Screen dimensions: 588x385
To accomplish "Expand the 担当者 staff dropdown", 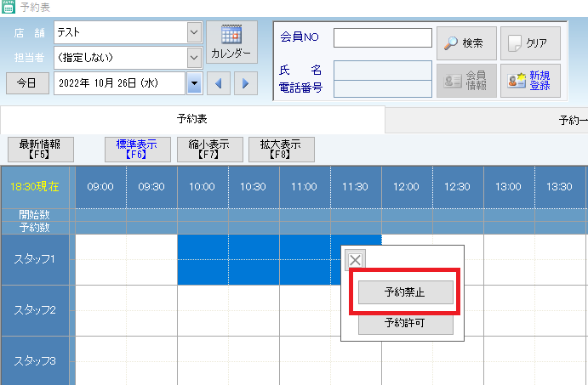I will click(194, 57).
